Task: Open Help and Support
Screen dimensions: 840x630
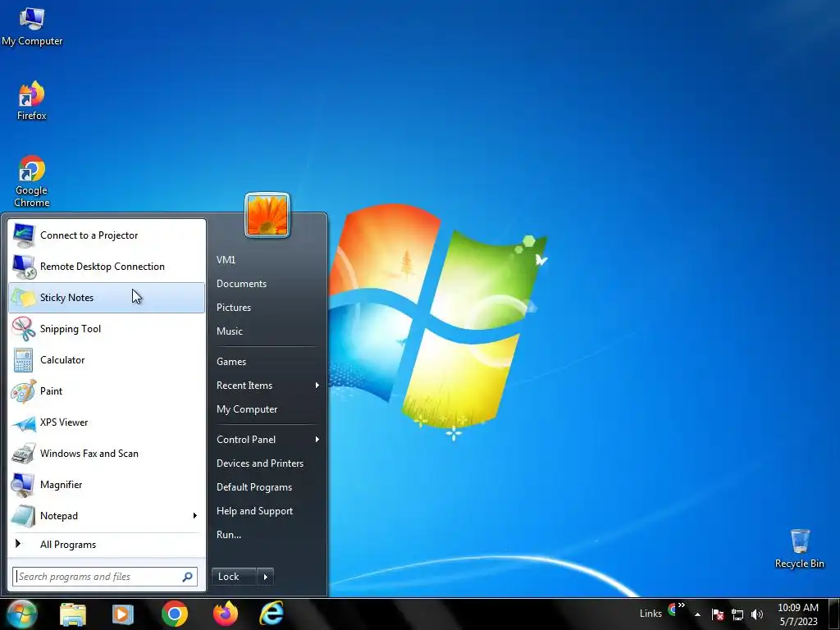Action: point(254,511)
